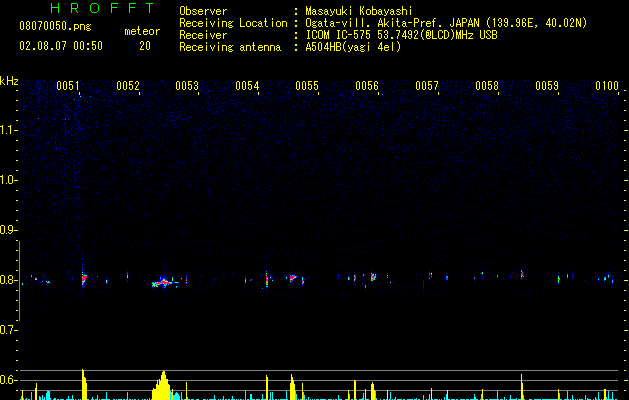Click the Receiving Location label

(233, 23)
